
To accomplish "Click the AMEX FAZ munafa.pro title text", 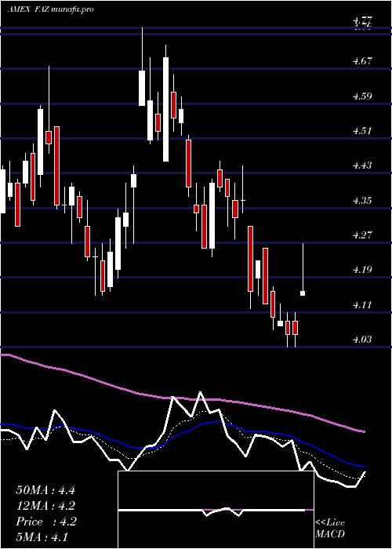I will [x=50, y=9].
